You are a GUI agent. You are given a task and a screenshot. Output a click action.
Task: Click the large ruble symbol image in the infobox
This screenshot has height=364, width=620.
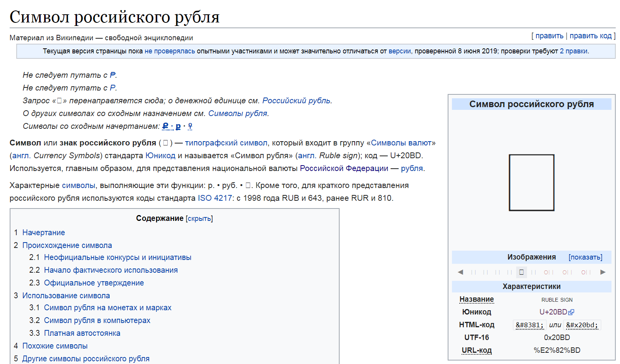(x=532, y=183)
